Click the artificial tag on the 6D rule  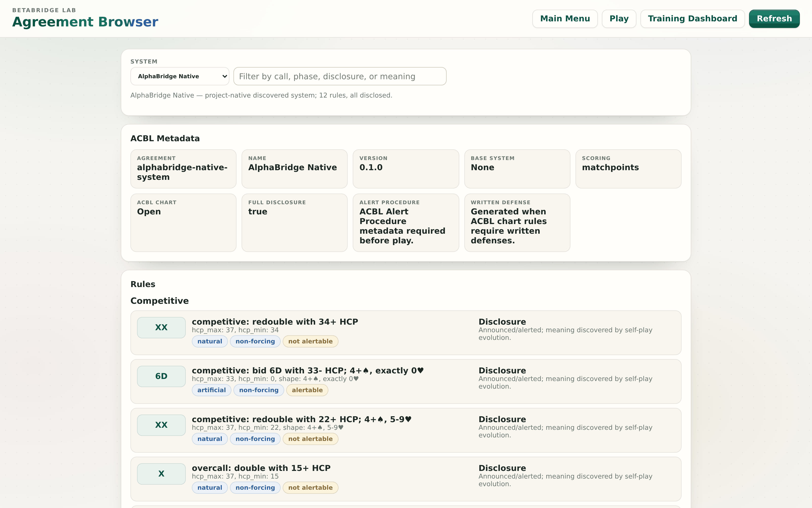[x=211, y=390]
